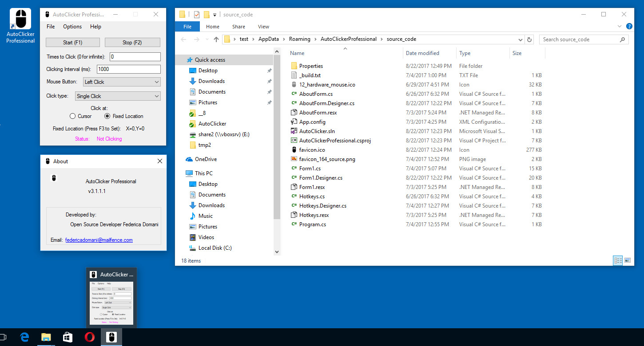644x346 pixels.
Task: Click the Videos icon under This PC
Action: click(x=193, y=237)
